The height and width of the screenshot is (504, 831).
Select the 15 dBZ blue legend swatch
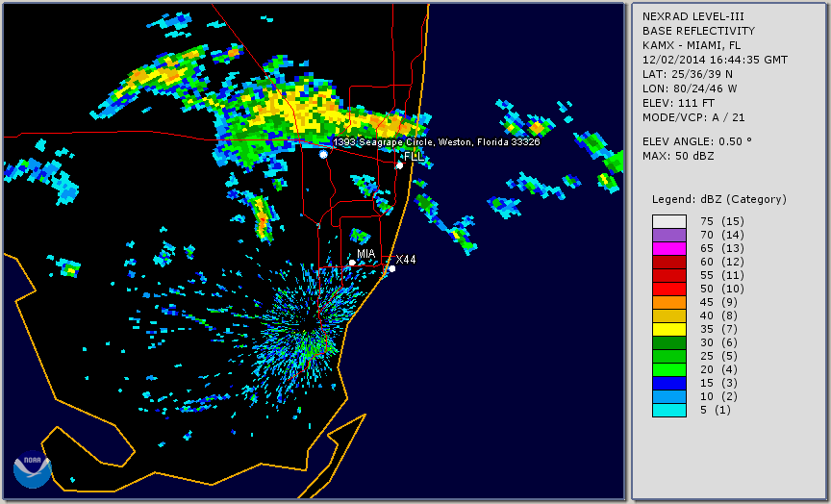coord(669,383)
